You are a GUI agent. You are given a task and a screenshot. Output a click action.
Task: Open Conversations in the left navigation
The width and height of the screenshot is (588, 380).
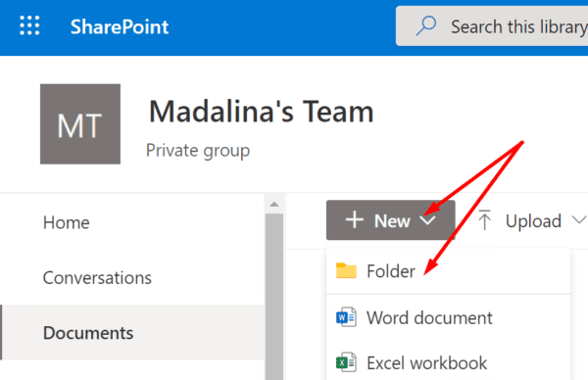(x=132, y=278)
